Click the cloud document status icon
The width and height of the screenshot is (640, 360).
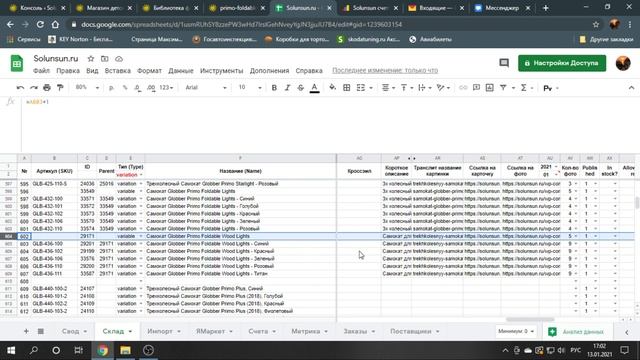[119, 59]
